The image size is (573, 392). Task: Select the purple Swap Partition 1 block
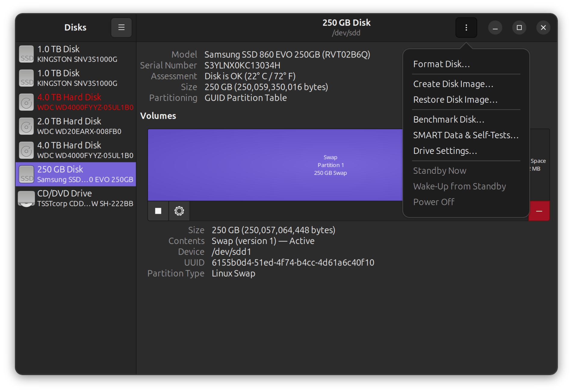point(275,165)
